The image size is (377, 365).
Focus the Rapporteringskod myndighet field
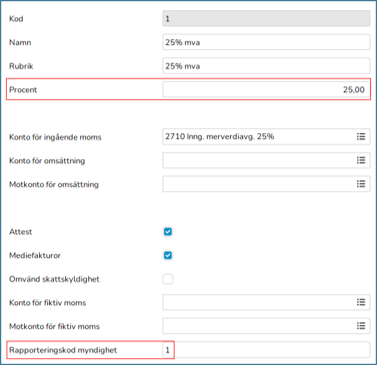tap(266, 350)
